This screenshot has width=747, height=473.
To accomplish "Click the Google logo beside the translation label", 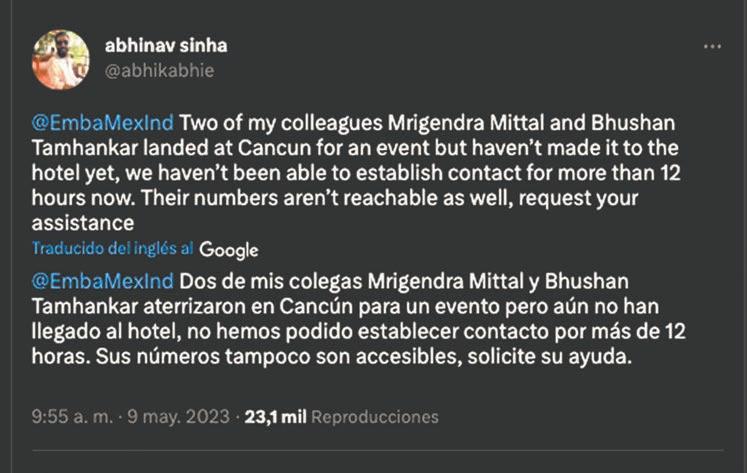I will (x=228, y=249).
